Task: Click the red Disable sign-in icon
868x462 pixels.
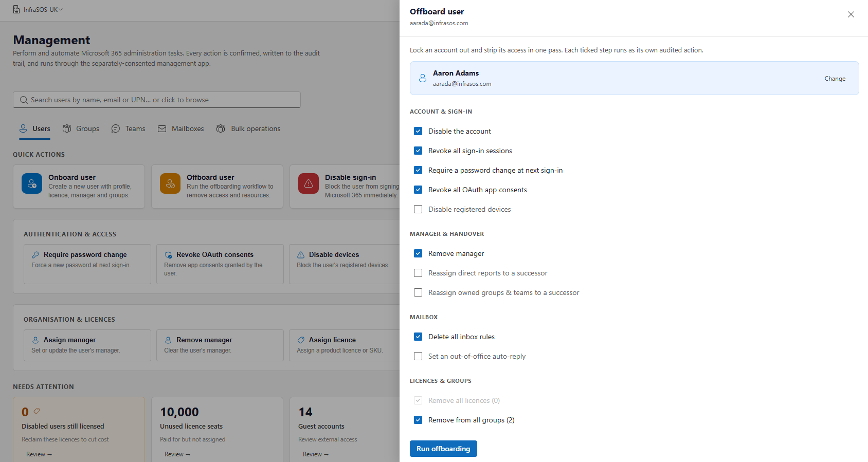Action: pos(309,183)
